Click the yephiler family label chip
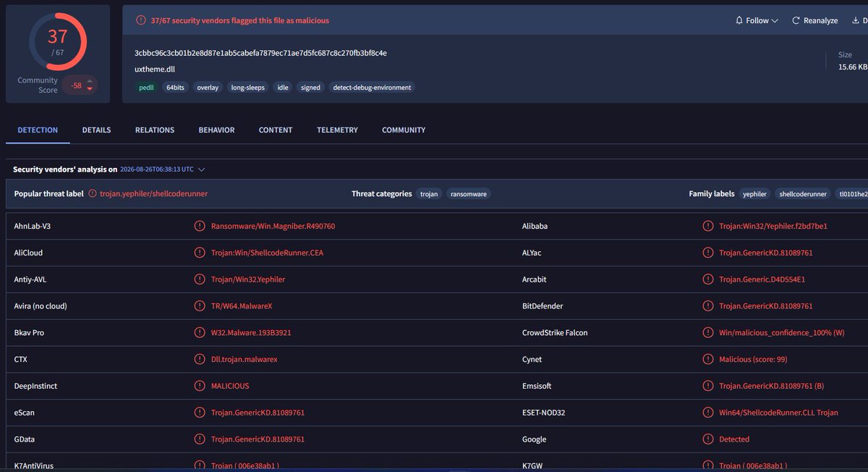The image size is (868, 472). point(754,194)
